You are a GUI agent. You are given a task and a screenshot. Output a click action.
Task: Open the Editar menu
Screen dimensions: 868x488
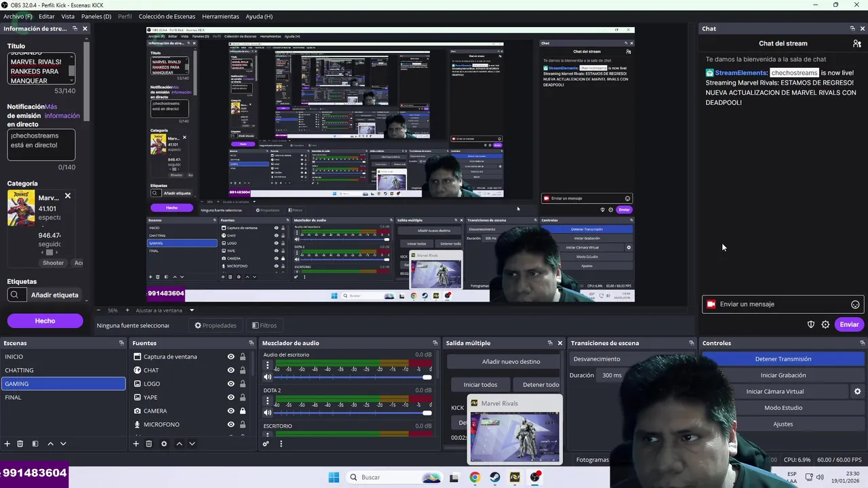tap(47, 16)
